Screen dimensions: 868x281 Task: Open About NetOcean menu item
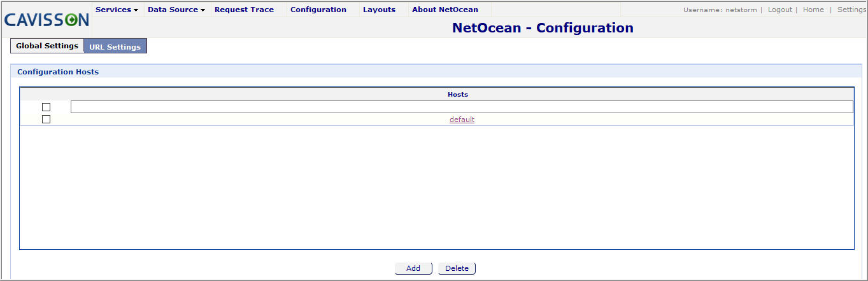click(x=445, y=10)
